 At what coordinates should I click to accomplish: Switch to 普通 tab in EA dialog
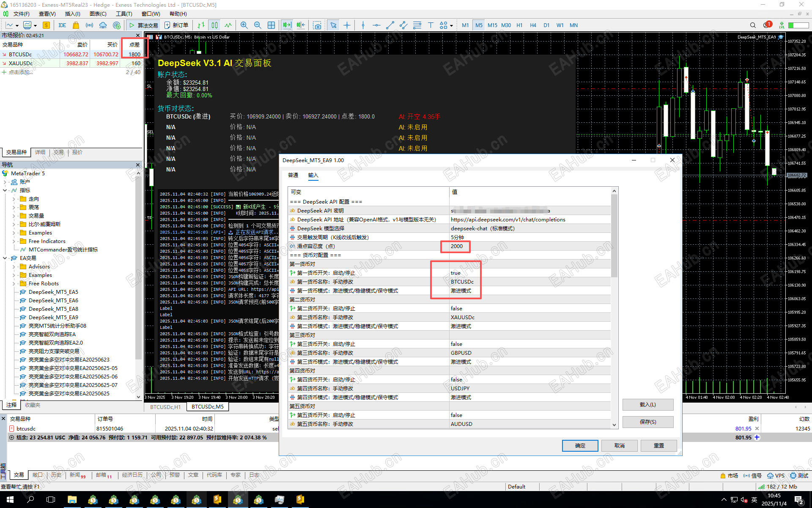coord(293,175)
